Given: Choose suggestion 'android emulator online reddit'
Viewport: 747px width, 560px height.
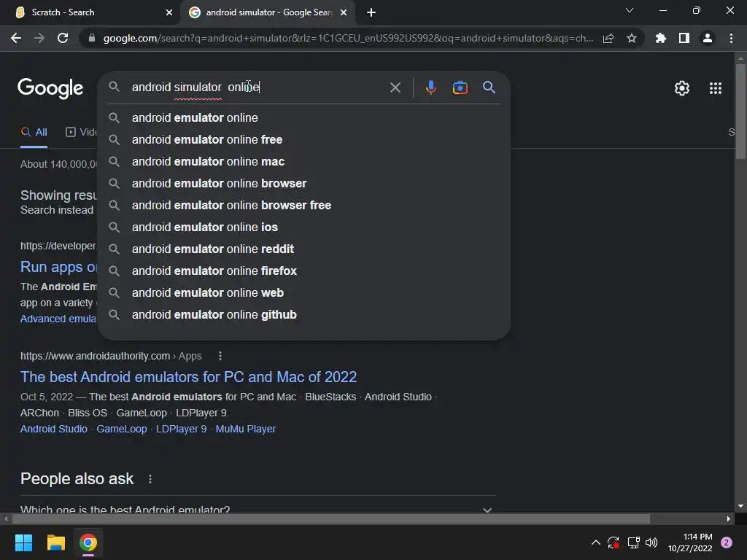Looking at the screenshot, I should coord(304,249).
